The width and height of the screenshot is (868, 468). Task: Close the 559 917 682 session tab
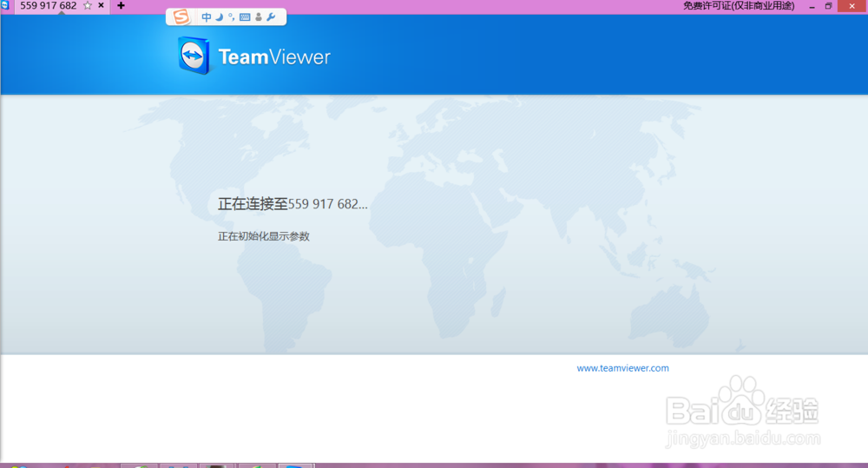101,5
